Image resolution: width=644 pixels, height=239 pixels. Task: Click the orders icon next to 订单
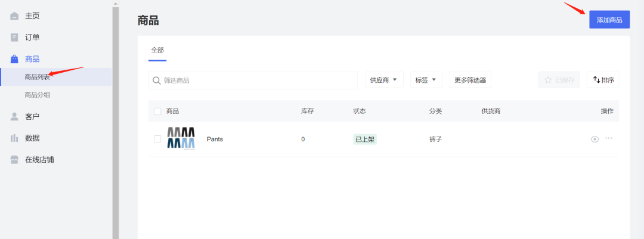14,38
